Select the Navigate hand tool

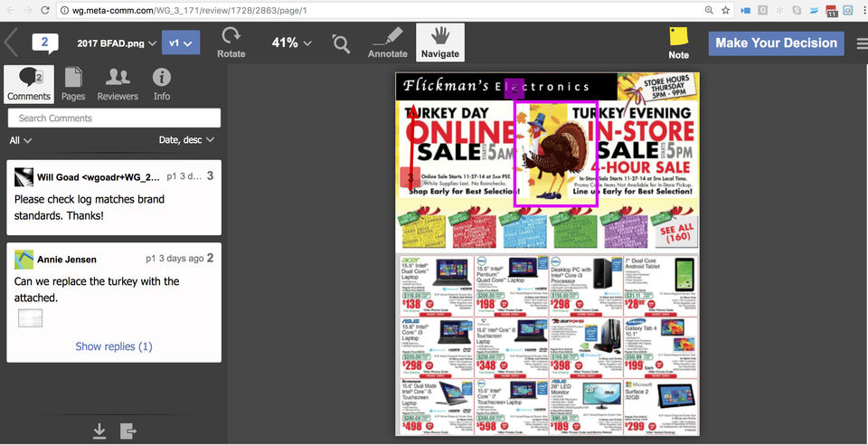pos(440,43)
